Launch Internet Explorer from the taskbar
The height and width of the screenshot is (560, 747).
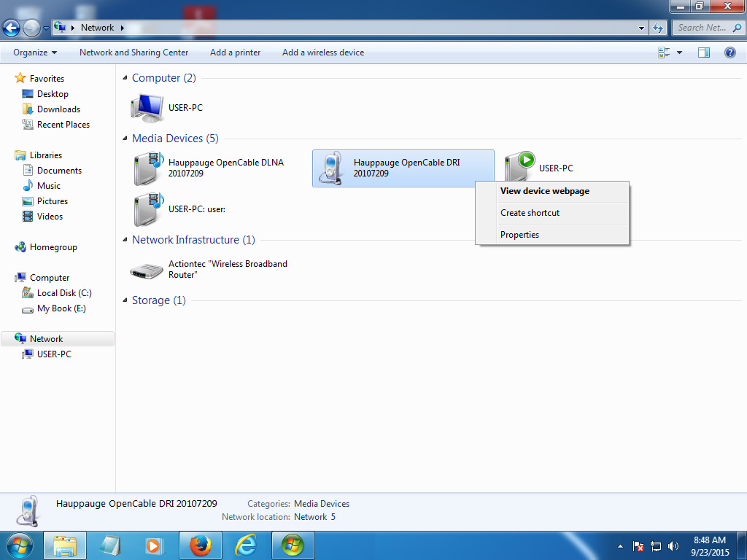247,545
